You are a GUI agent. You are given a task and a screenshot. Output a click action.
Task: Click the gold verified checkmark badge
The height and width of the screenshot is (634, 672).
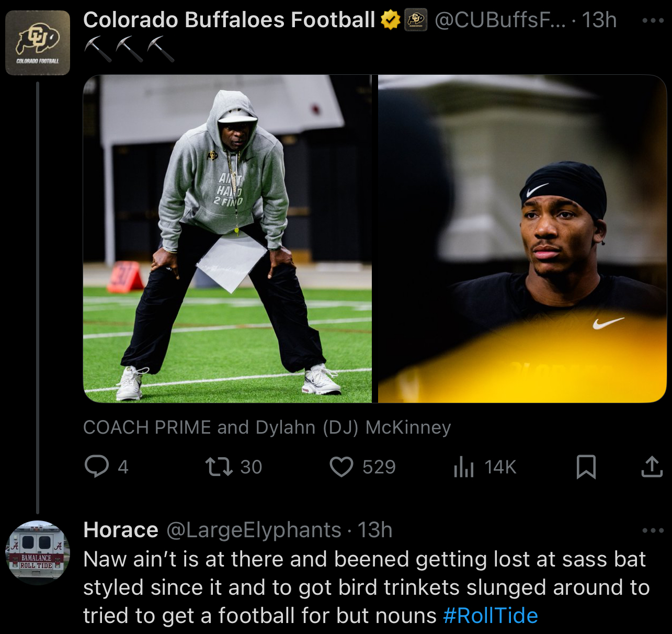pyautogui.click(x=390, y=20)
